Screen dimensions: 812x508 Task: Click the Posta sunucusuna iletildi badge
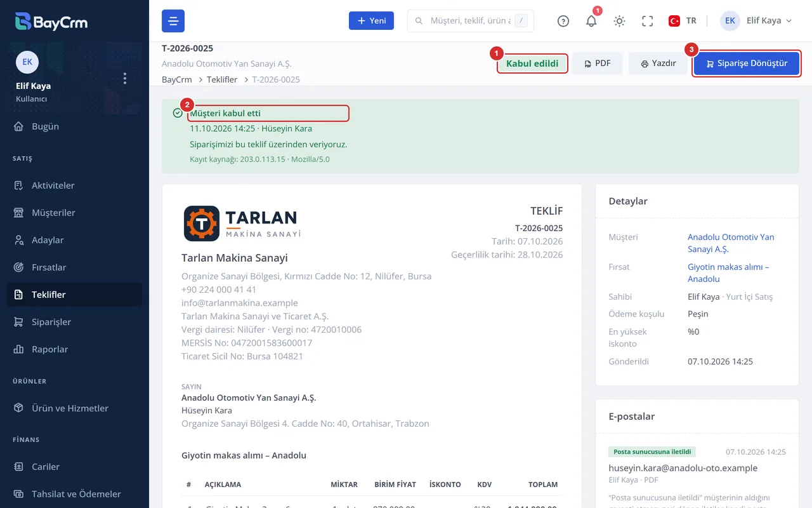652,452
